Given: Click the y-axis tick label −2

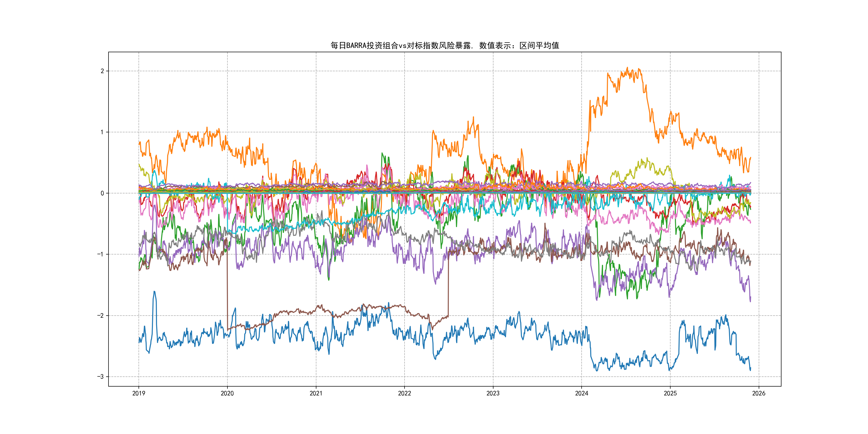Looking at the screenshot, I should point(100,316).
